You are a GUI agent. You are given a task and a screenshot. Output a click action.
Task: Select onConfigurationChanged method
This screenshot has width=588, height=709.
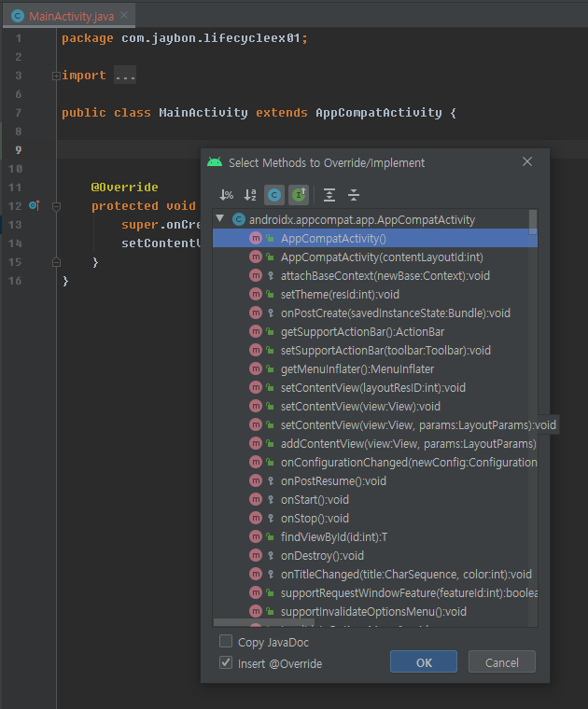pos(375,462)
